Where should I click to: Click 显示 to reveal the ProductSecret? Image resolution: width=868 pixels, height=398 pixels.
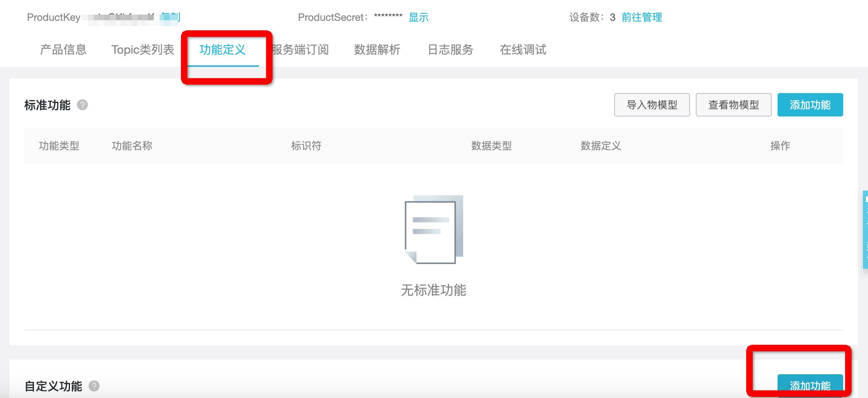419,17
